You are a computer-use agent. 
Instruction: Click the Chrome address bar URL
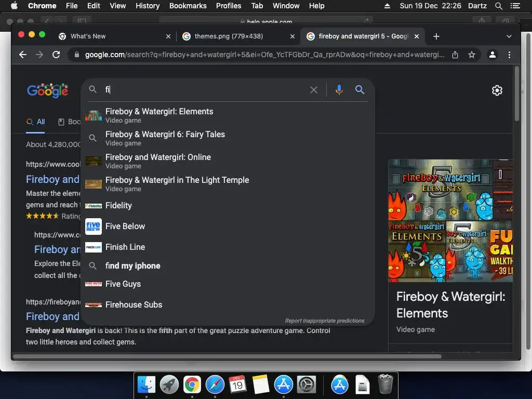point(264,55)
